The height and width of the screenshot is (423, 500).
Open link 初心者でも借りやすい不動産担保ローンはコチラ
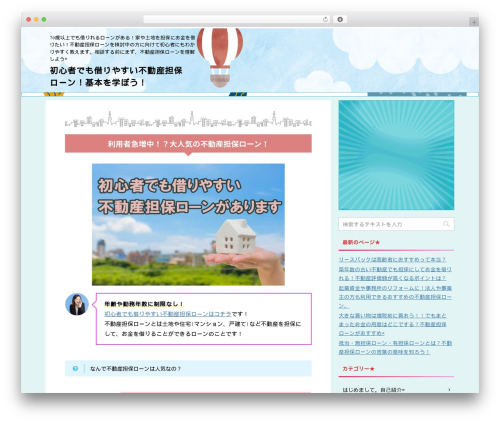pos(168,314)
